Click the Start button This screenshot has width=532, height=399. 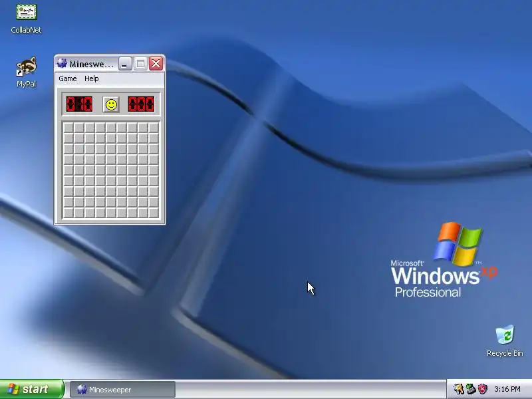(x=32, y=389)
